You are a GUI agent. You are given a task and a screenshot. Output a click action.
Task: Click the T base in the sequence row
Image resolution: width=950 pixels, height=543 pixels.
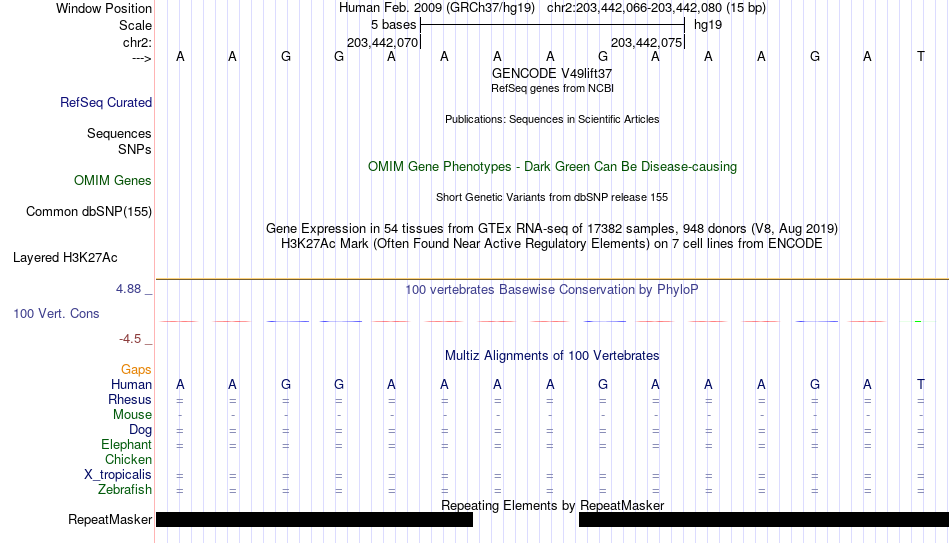(920, 56)
